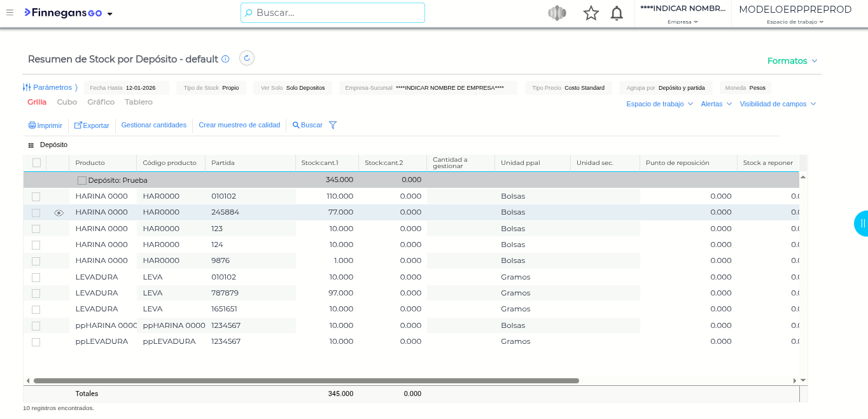
Task: Click the info icon beside report title
Action: coord(225,59)
